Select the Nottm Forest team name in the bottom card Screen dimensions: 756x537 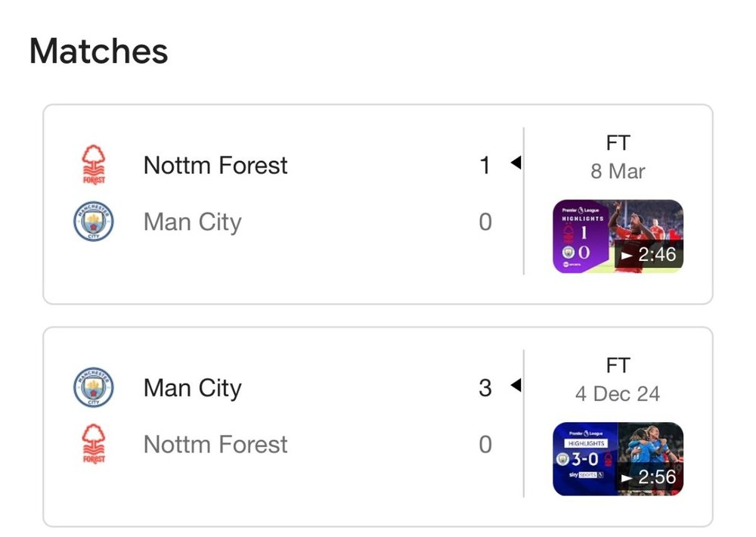215,445
